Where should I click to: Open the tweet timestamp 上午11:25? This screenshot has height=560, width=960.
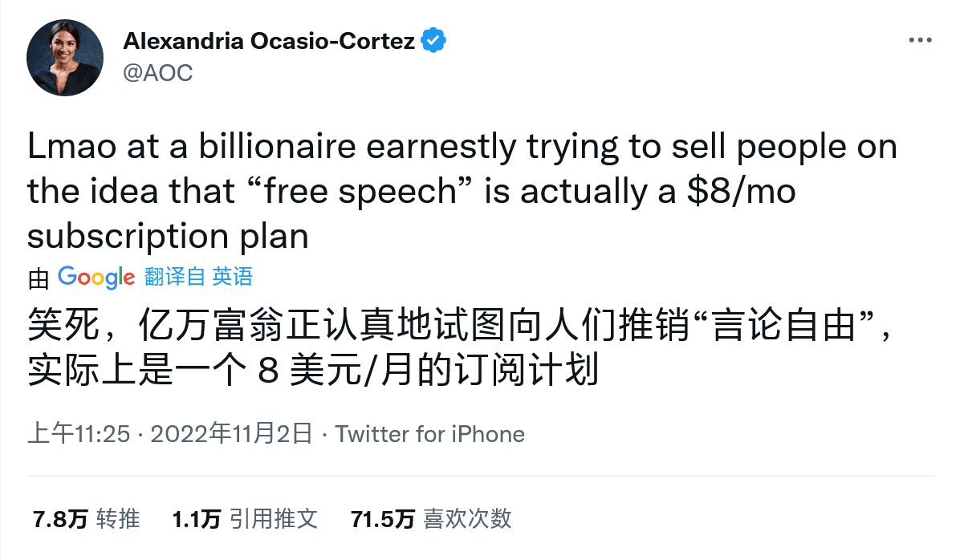75,434
